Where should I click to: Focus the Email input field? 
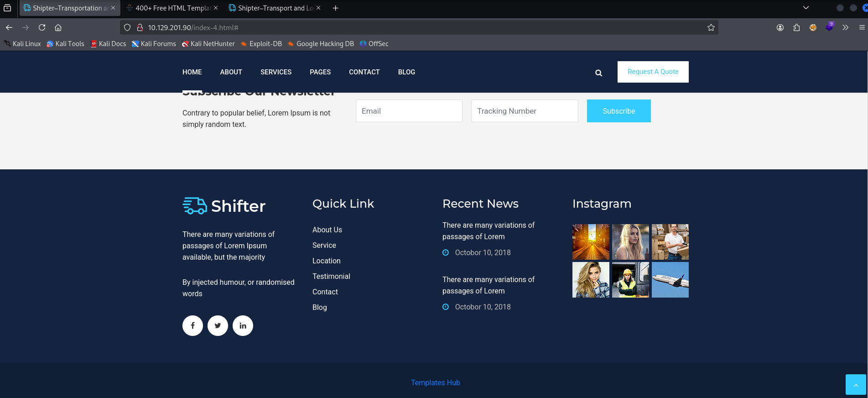[409, 111]
